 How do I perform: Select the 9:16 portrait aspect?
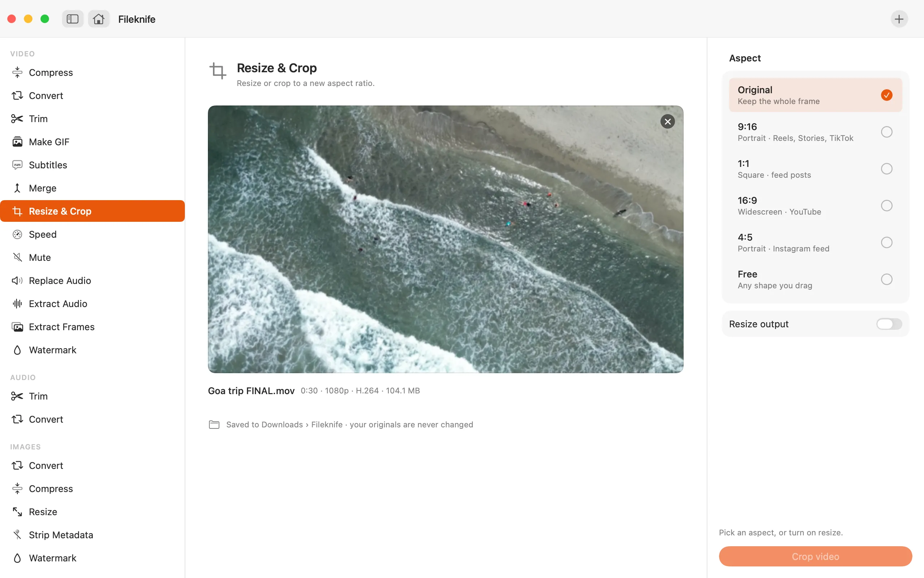[815, 132]
